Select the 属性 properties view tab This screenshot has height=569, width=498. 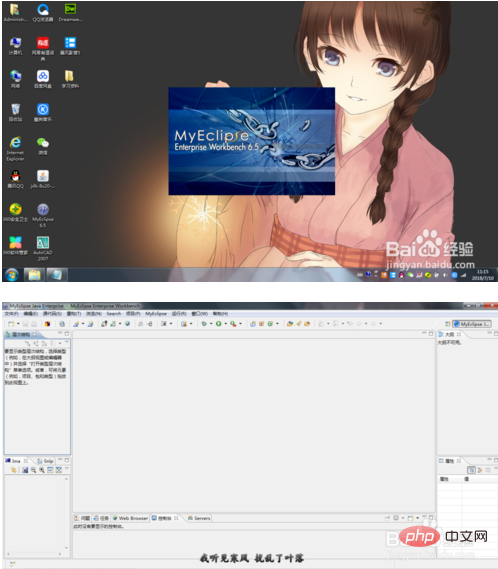click(x=449, y=461)
